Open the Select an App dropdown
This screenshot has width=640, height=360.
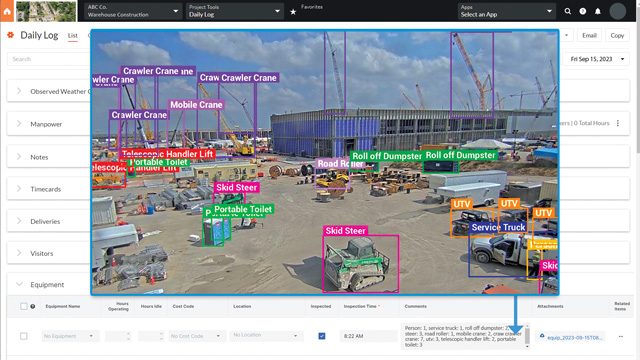pyautogui.click(x=507, y=11)
